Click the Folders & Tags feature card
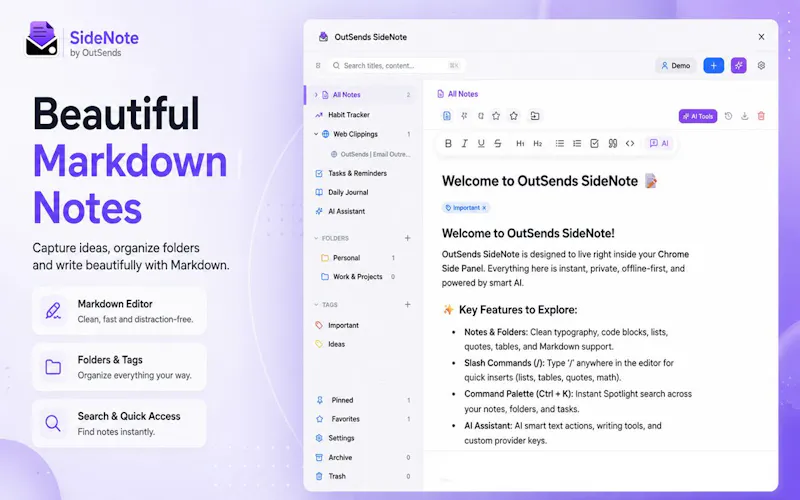Viewport: 800px width, 500px height. pyautogui.click(x=119, y=367)
